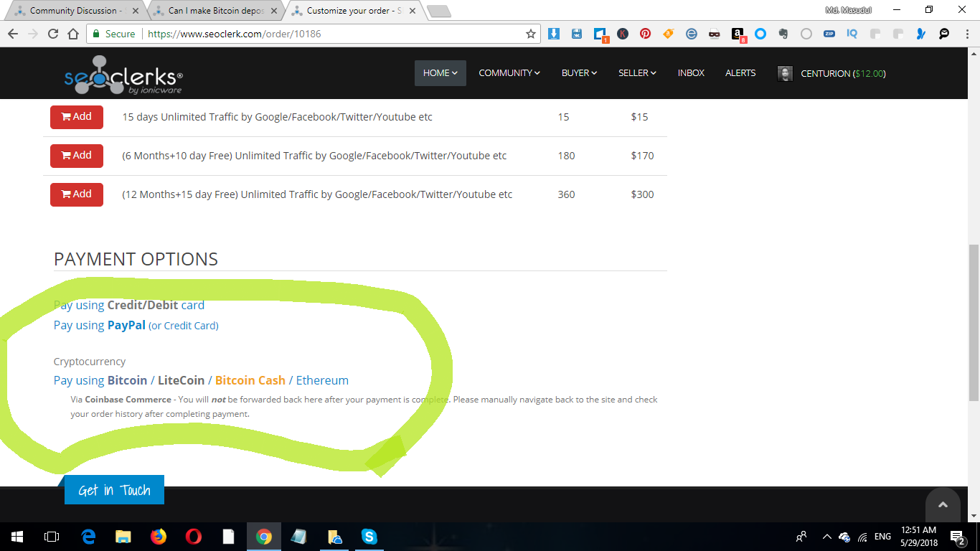980x551 pixels.
Task: Click the ZIP extension icon
Action: (x=829, y=34)
